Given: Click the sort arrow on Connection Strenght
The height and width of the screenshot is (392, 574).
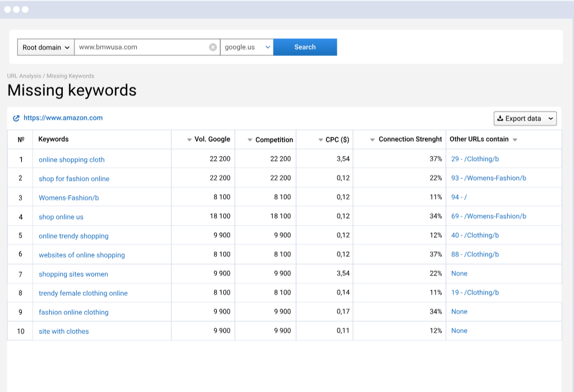Looking at the screenshot, I should point(373,140).
